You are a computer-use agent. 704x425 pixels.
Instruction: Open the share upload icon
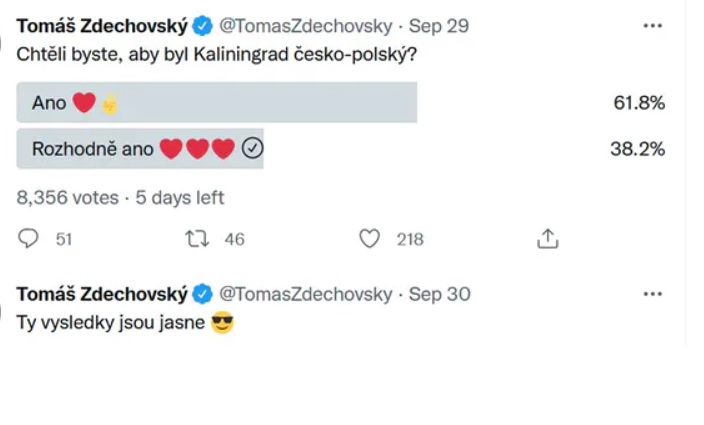coord(547,239)
